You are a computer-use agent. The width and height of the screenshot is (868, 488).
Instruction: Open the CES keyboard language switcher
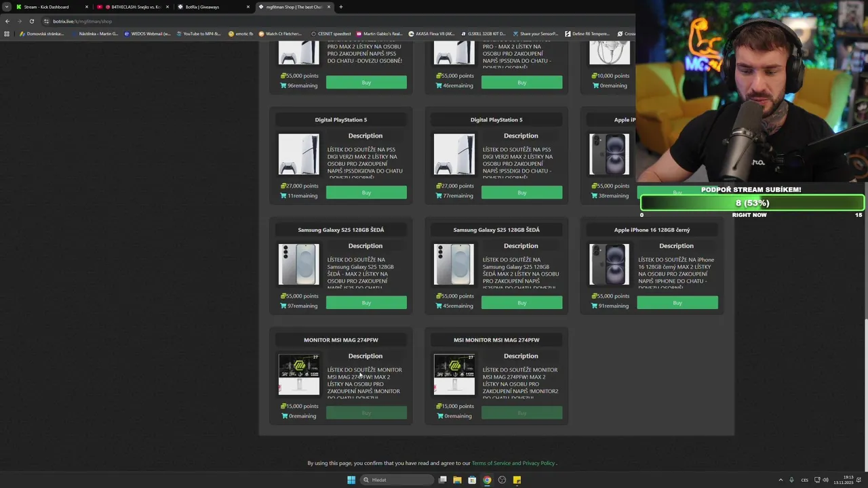point(805,480)
